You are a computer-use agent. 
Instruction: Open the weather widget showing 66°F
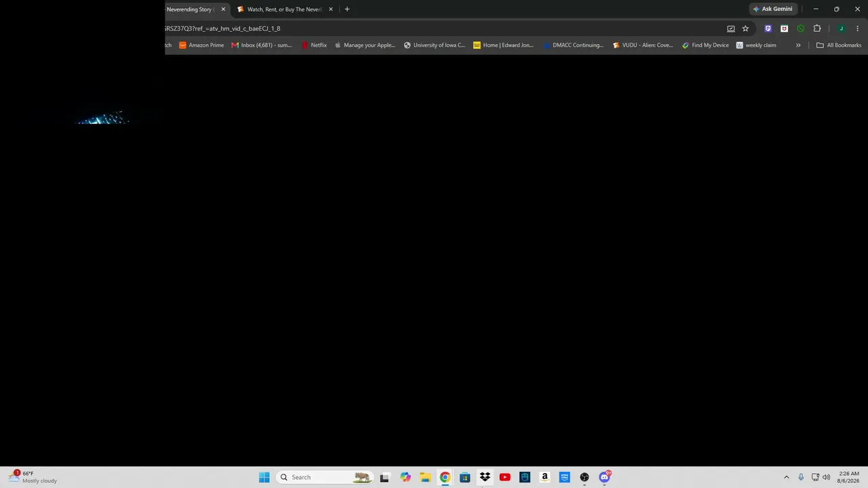click(33, 477)
